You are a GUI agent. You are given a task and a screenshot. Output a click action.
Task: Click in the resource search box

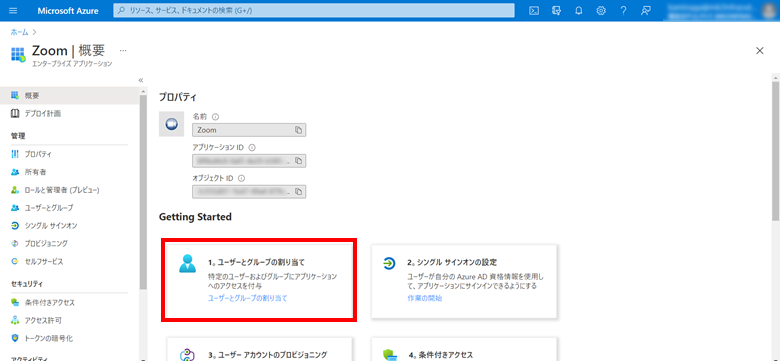point(314,10)
